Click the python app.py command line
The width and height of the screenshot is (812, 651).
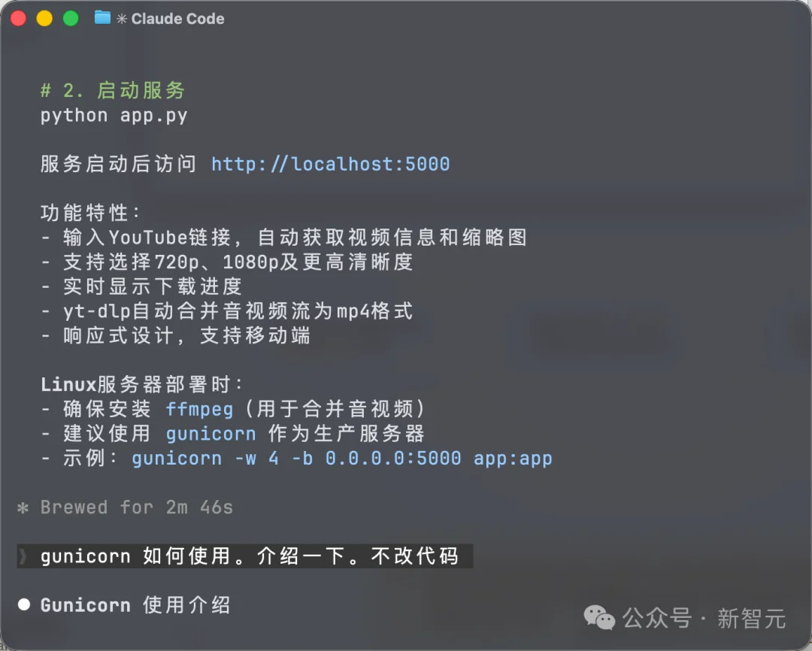pyautogui.click(x=114, y=116)
